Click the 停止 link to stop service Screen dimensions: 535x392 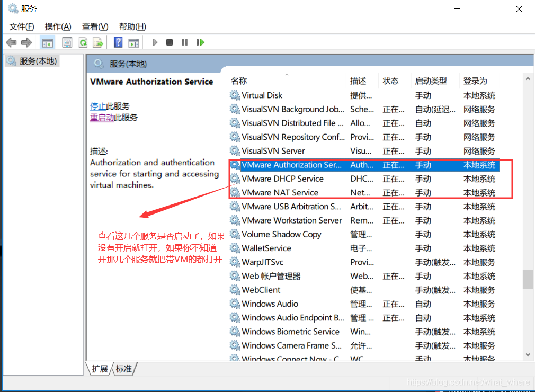point(98,106)
